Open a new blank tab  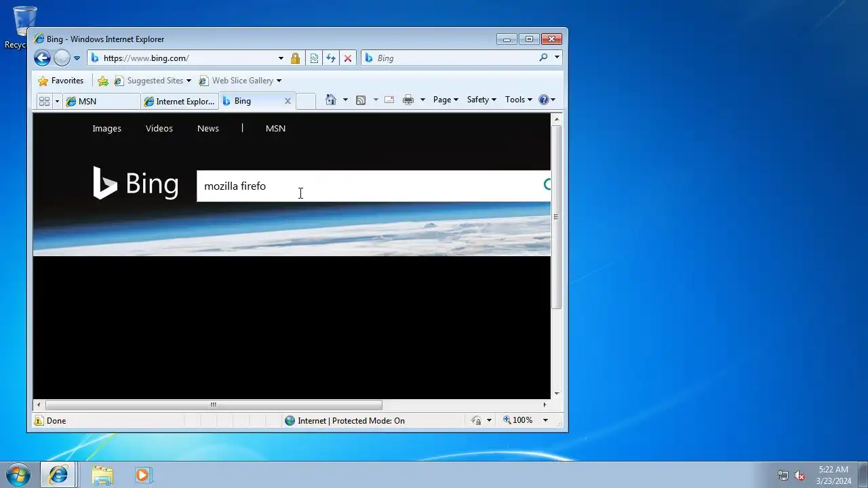306,101
